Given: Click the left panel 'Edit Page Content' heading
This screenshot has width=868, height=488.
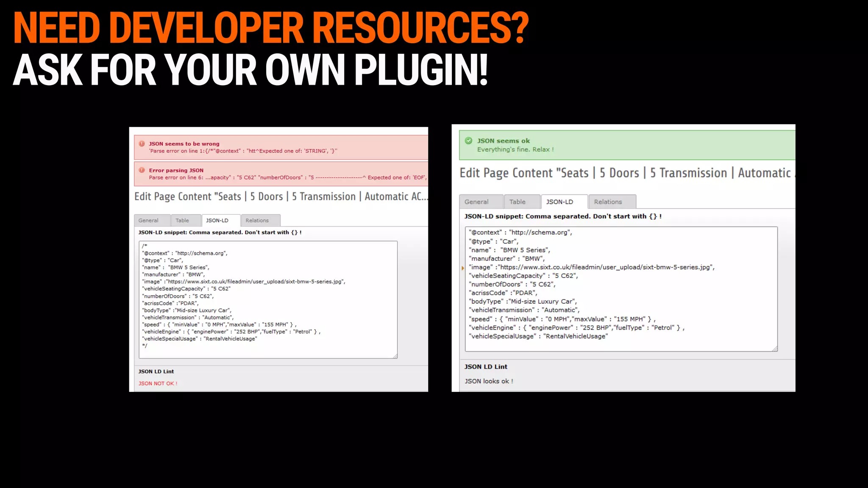Looking at the screenshot, I should point(281,197).
